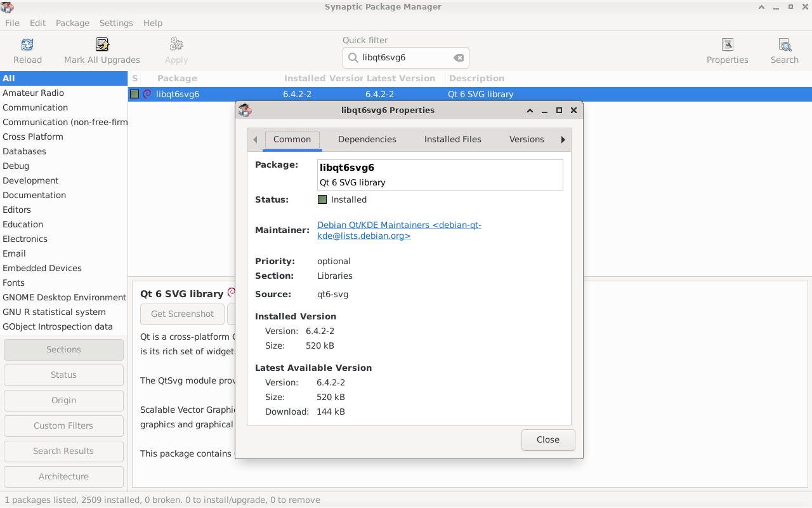Open the Settings menu
This screenshot has width=812, height=508.
(116, 23)
